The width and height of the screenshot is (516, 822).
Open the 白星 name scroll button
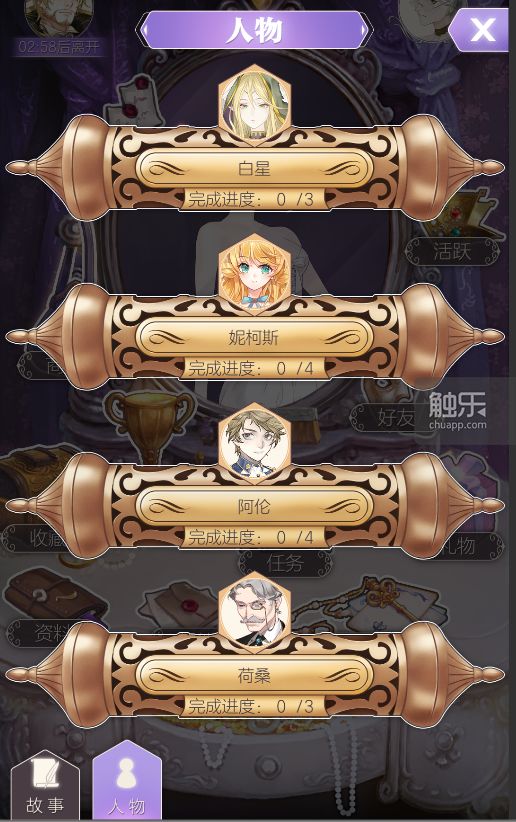(x=254, y=168)
